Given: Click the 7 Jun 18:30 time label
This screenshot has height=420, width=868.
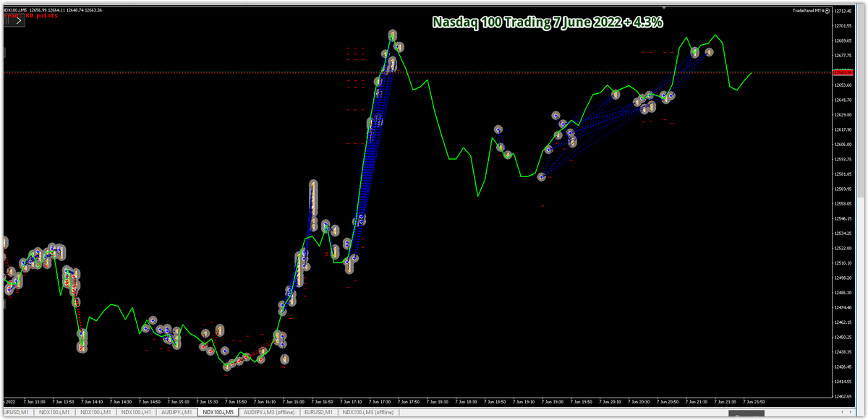Looking at the screenshot, I should tap(467, 401).
